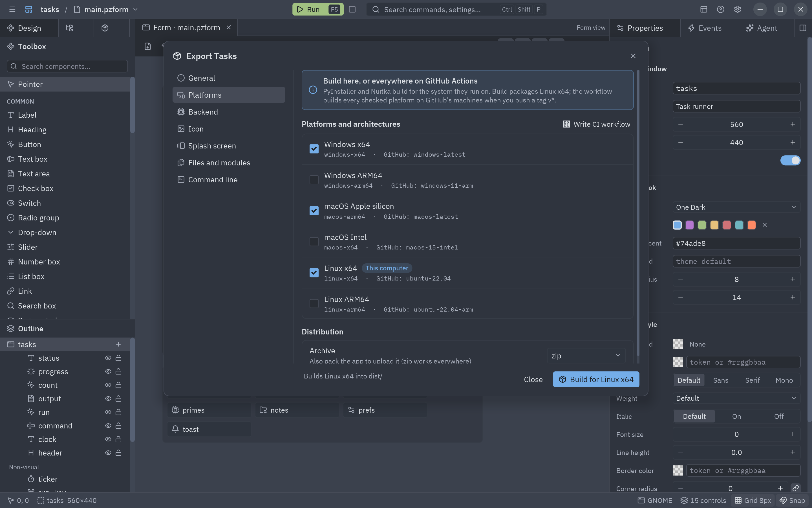This screenshot has height=508, width=812.
Task: Set Italic to On
Action: point(736,416)
